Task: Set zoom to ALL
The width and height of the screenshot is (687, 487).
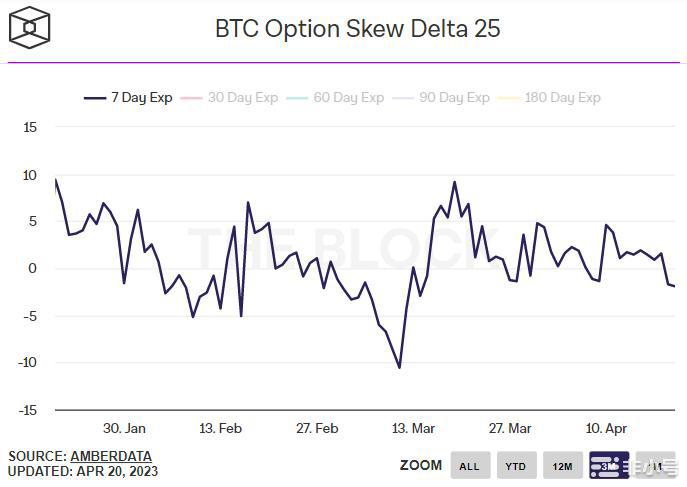Action: [470, 466]
